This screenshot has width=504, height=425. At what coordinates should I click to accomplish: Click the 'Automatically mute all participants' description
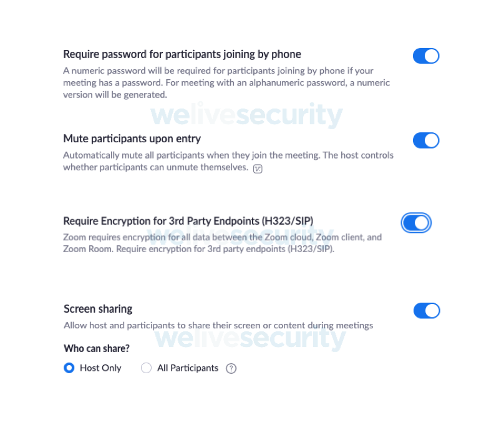228,162
